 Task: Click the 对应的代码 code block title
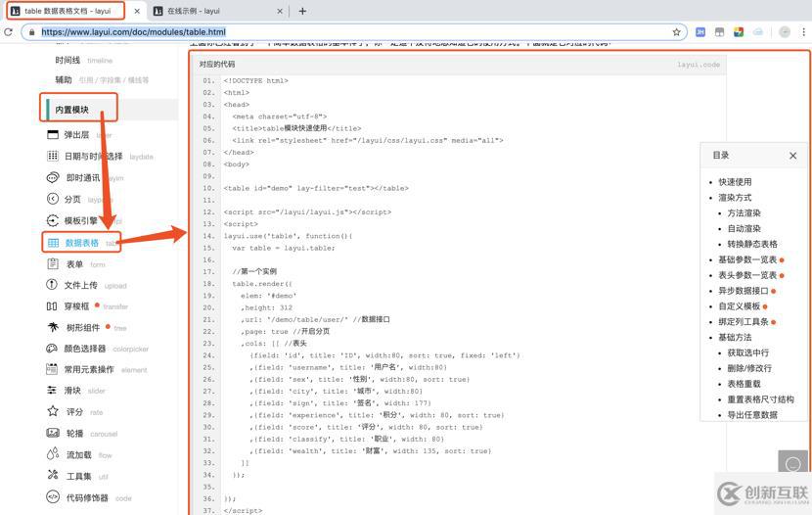click(x=217, y=65)
